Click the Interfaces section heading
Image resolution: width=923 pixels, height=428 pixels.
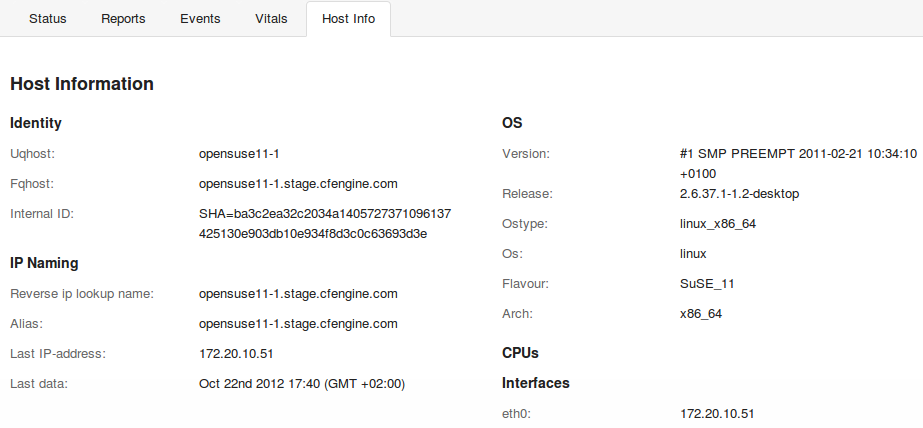(536, 383)
